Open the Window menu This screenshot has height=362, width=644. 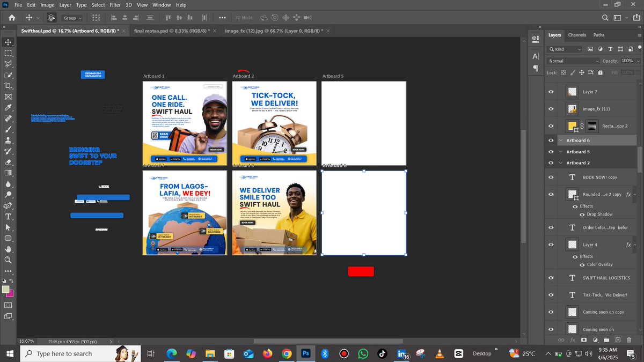[x=162, y=5]
